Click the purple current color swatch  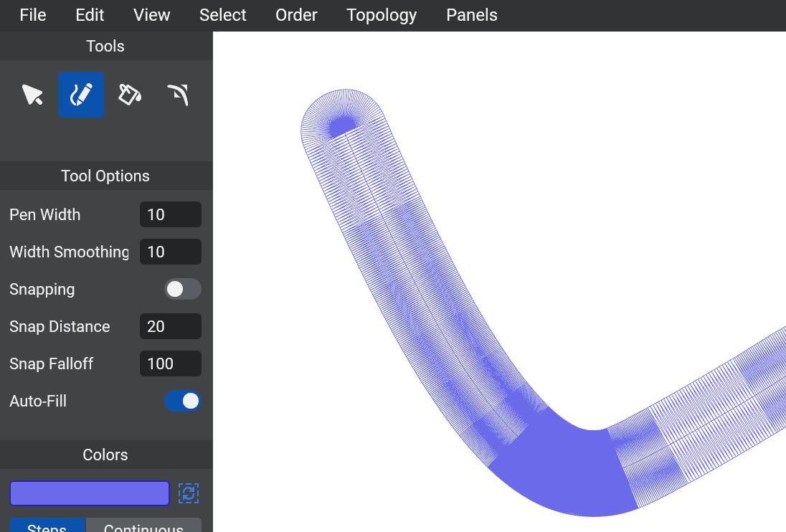coord(90,493)
